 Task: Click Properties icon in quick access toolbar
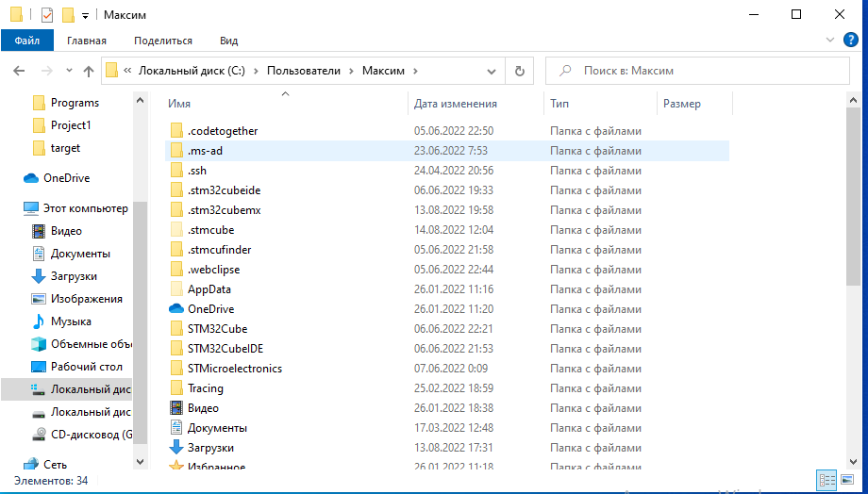tap(47, 15)
